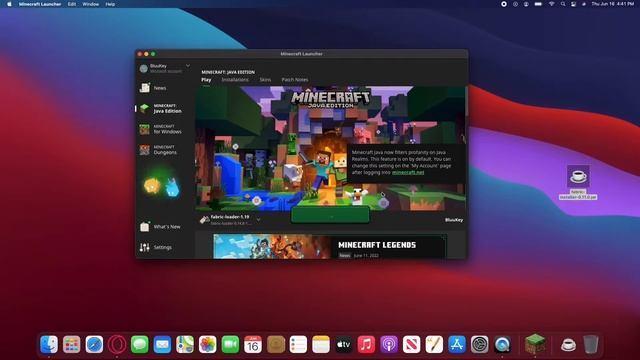The image size is (640, 360).
Task: Expand fabric-loader 1.19 installation dropdown
Action: [258, 220]
